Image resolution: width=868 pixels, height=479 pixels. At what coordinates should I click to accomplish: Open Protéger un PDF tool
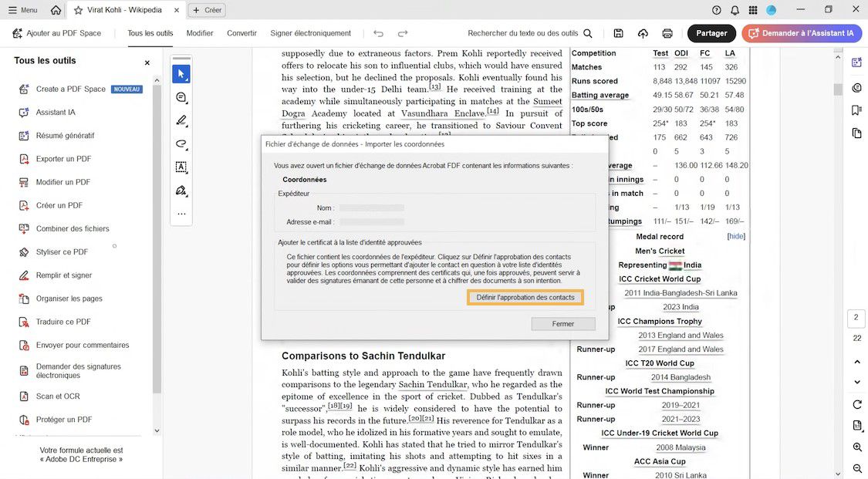point(64,420)
